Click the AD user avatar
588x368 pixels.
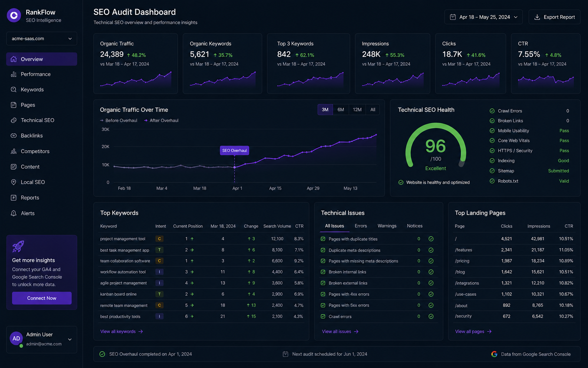[x=16, y=339]
